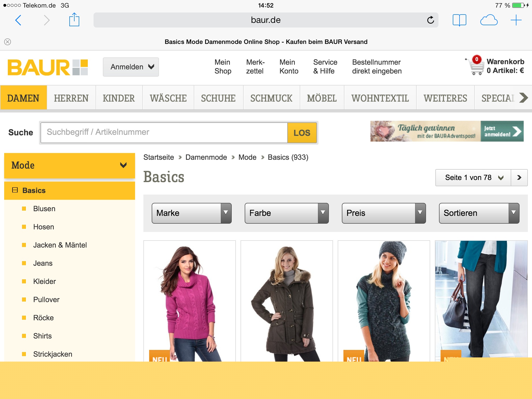Image resolution: width=532 pixels, height=399 pixels.
Task: Select the KINDER tab
Action: 119,98
